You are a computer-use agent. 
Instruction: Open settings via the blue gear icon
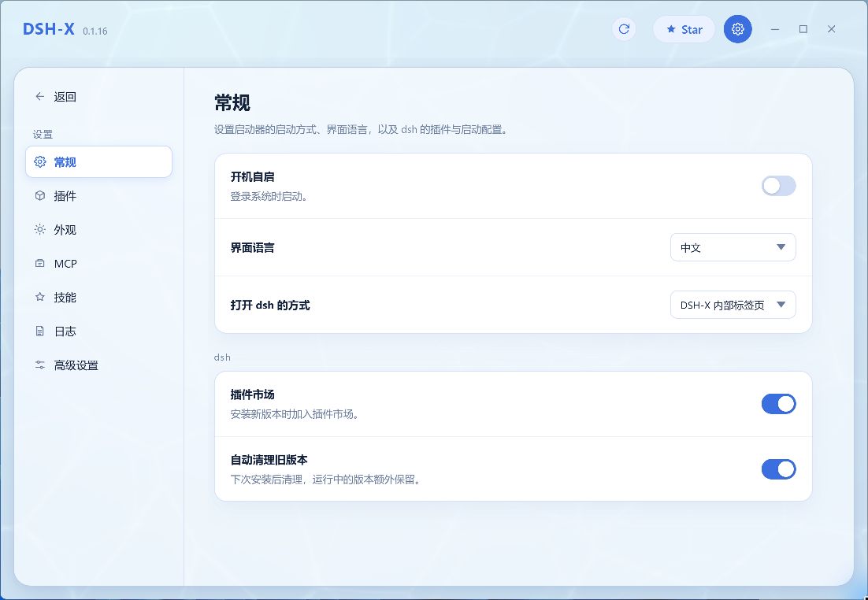coord(737,29)
